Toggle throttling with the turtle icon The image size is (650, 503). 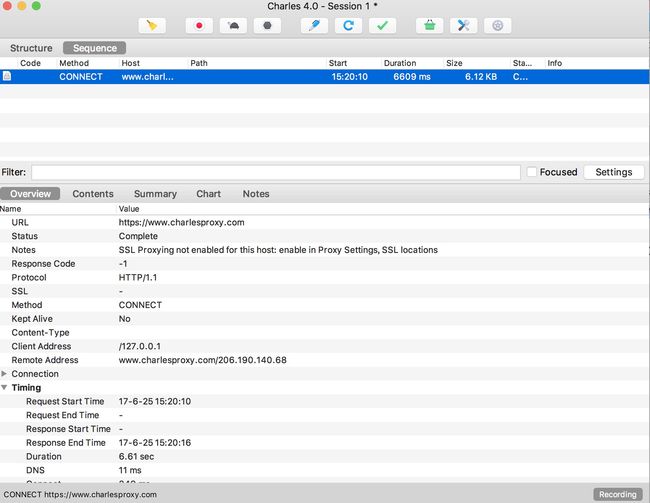(233, 26)
